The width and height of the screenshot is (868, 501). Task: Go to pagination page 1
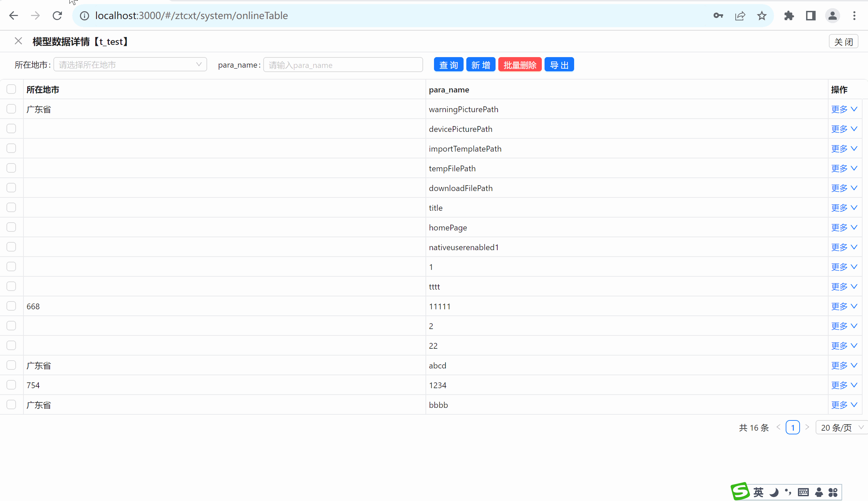coord(792,427)
